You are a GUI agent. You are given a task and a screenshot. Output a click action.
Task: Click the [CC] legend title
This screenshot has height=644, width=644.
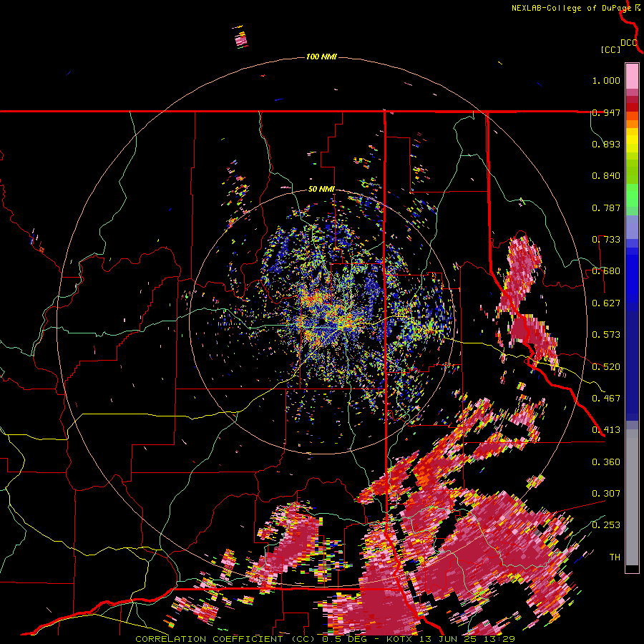coord(611,49)
